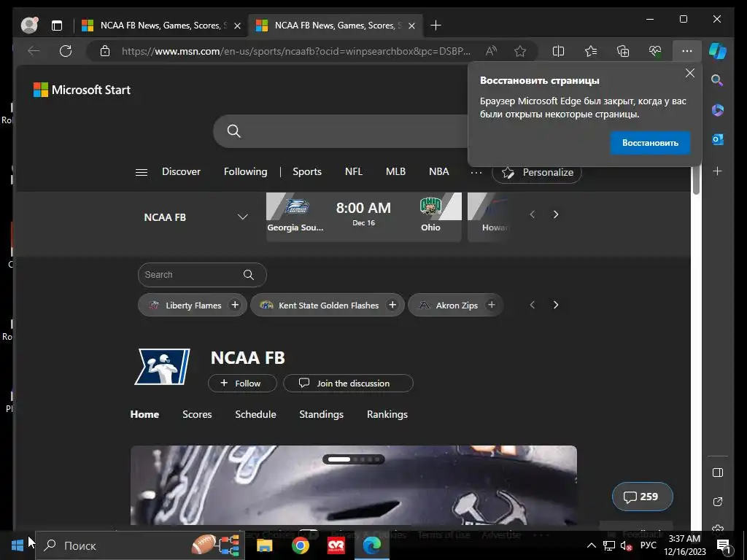Follow Liberty Flames with plus
Viewport: 747px width, 560px height.
coord(235,305)
